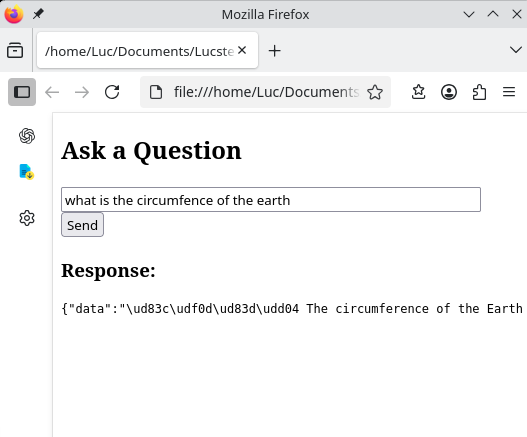
Task: Click the question text input field
Action: click(x=271, y=200)
